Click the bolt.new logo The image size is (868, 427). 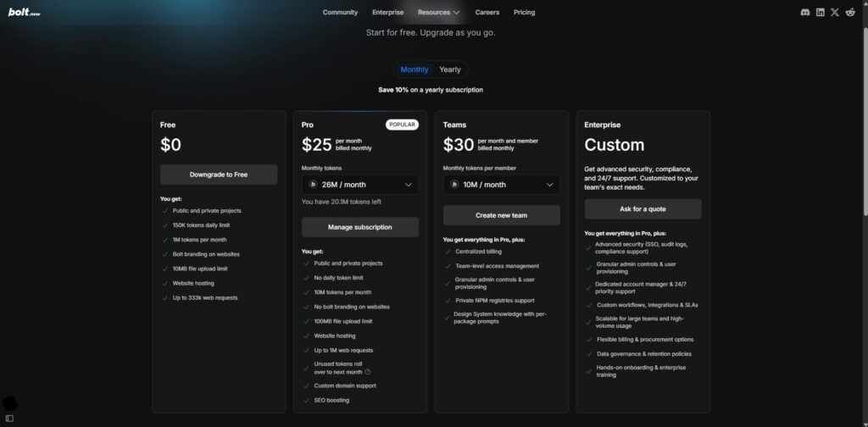click(25, 12)
